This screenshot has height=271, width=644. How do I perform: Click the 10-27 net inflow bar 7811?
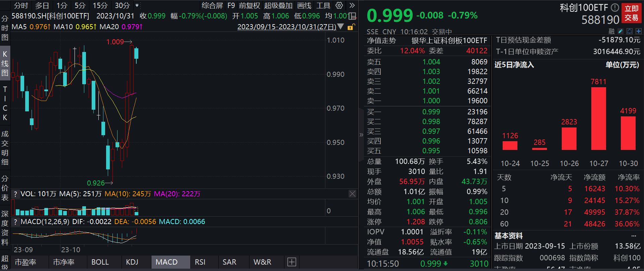pos(599,118)
